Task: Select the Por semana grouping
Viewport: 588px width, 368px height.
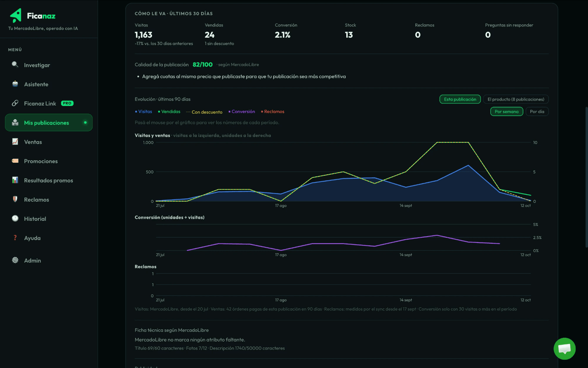Action: (506, 112)
